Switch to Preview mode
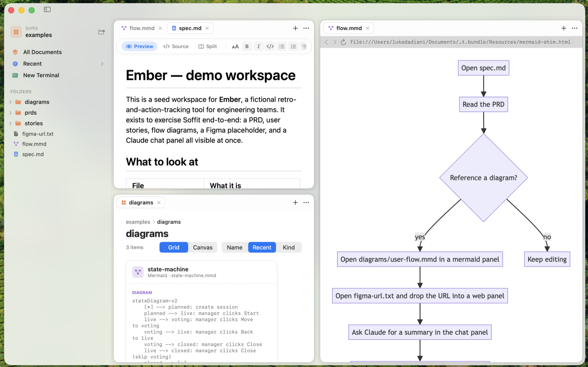Screen dimensions: 588x367 (x=139, y=46)
